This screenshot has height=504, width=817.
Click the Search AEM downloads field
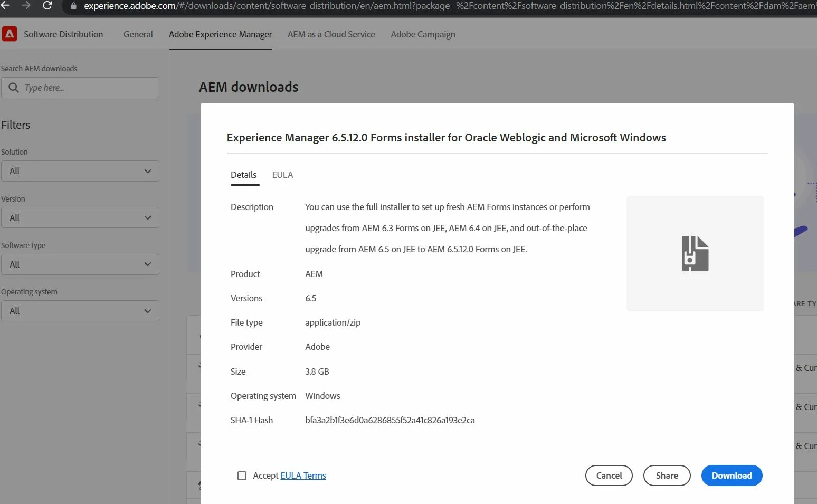pyautogui.click(x=80, y=88)
